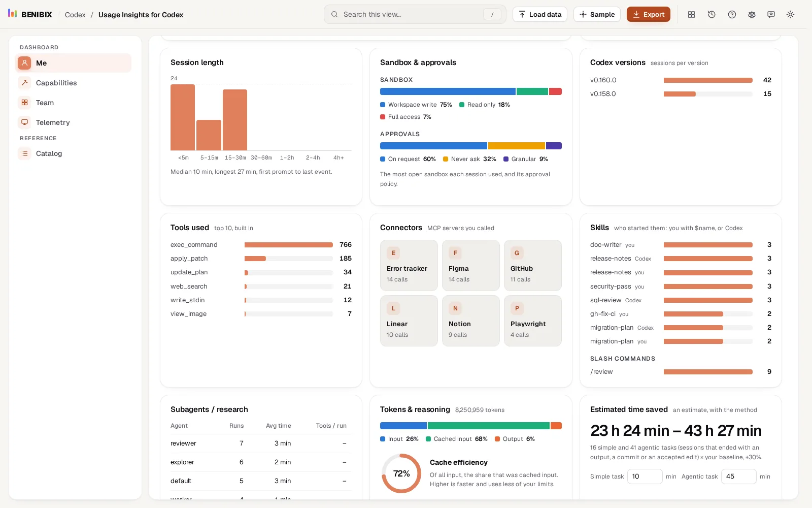This screenshot has width=812, height=508.
Task: Click the balance scales icon
Action: (752, 15)
